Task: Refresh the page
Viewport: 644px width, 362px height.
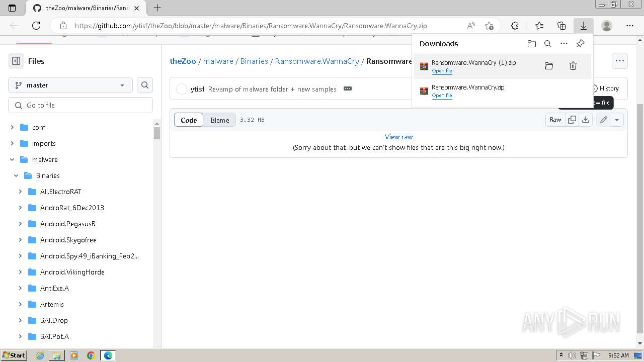Action: [36, 26]
